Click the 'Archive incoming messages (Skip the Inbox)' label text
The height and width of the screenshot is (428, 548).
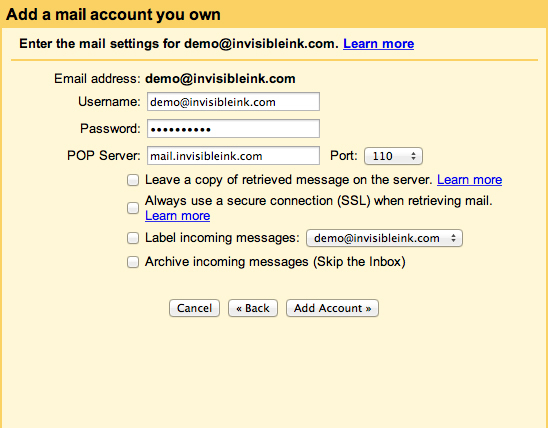[275, 262]
